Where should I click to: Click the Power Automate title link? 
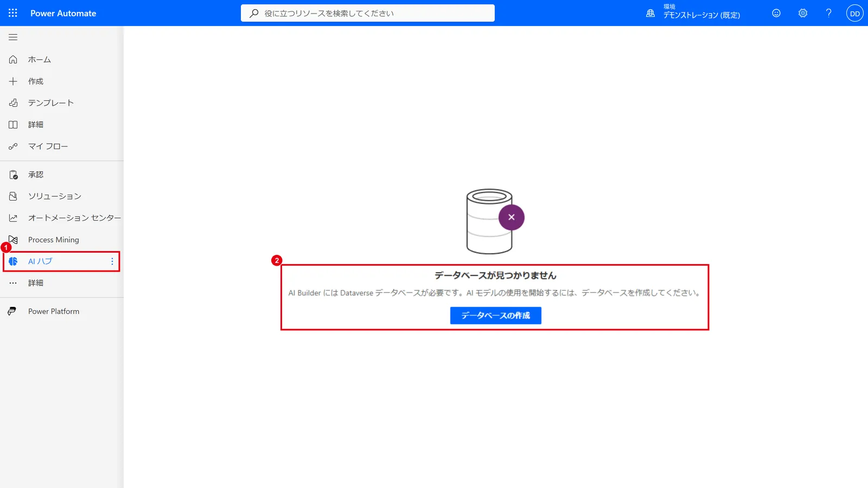point(63,13)
